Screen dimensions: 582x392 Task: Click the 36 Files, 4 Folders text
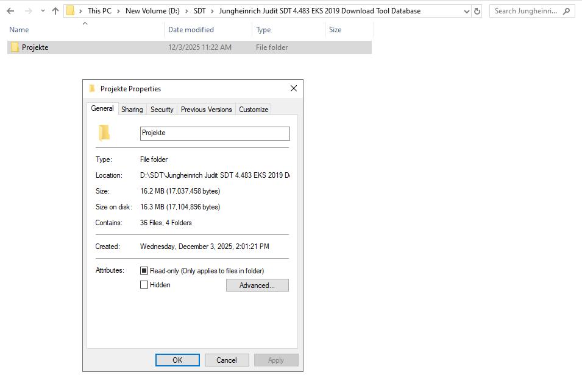[166, 223]
